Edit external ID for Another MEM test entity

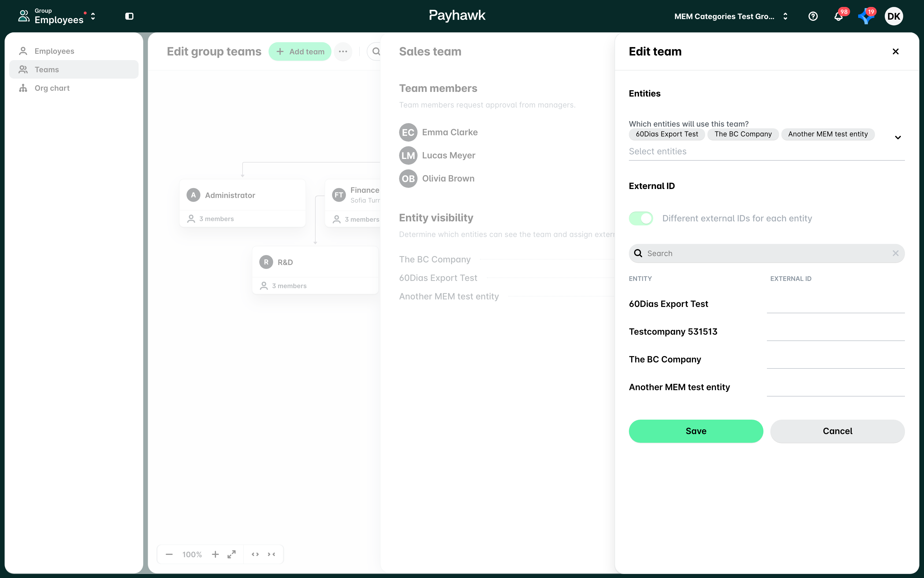835,387
